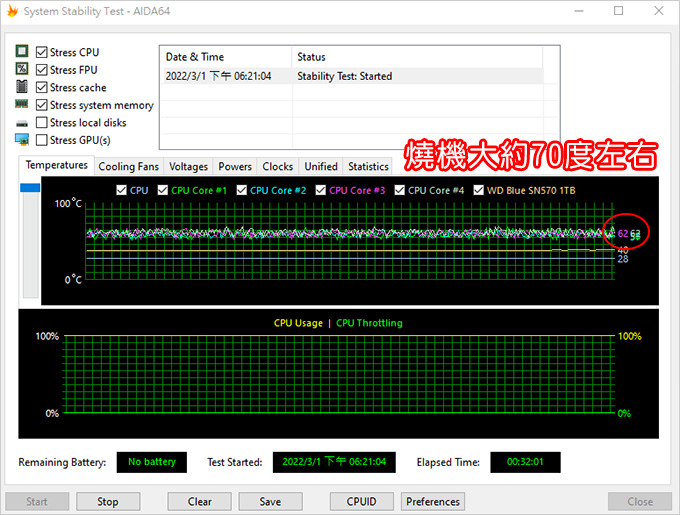Screen dimensions: 680x515
Task: Toggle CPU Core #1 graph checkbox
Action: [163, 190]
